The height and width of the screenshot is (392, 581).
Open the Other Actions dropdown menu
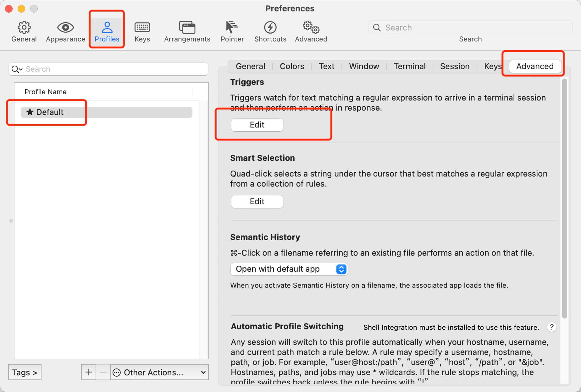[159, 372]
